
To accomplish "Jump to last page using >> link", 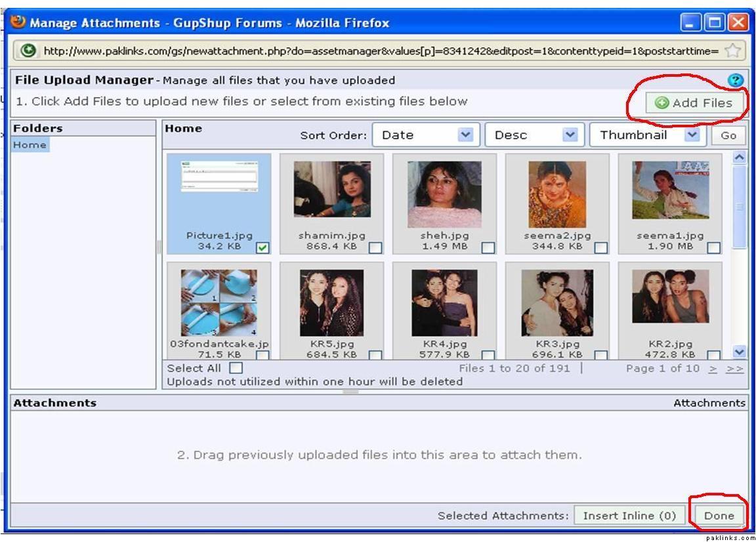I will pyautogui.click(x=735, y=368).
